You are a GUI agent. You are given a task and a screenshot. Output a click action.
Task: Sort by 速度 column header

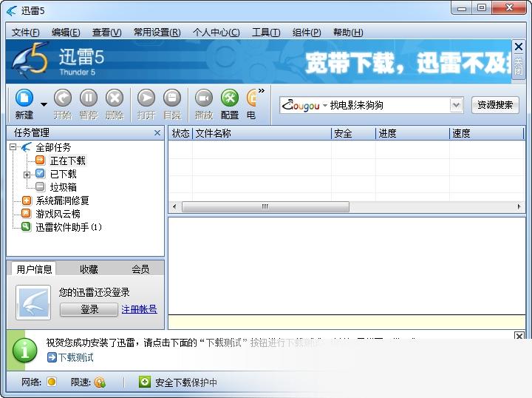487,133
